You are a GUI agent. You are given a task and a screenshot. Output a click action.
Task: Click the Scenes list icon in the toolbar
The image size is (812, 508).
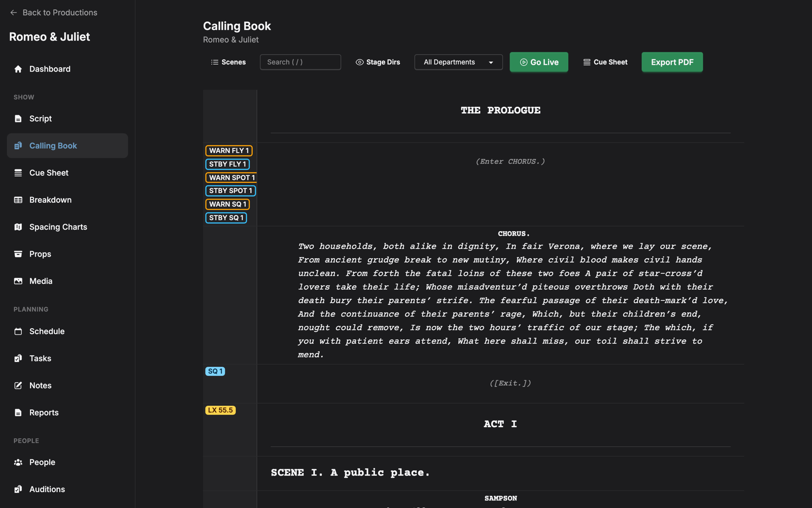pos(215,62)
